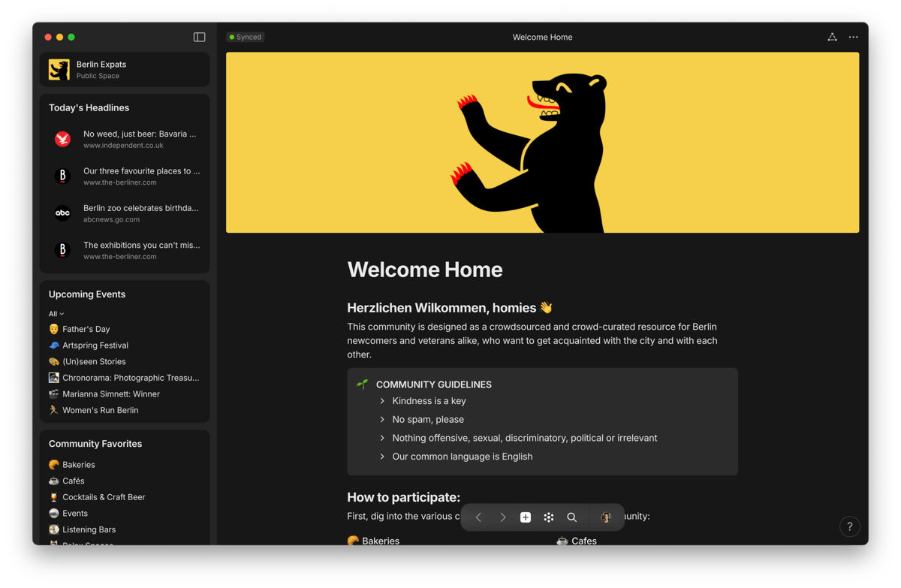Click the help question mark button
The image size is (901, 588).
click(x=849, y=526)
